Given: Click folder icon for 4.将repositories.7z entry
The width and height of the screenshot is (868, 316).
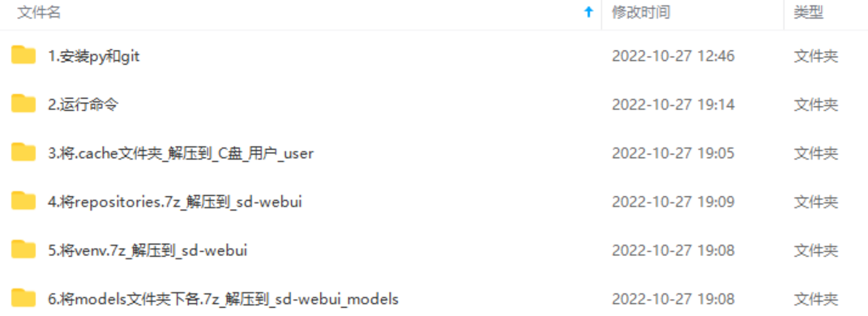Looking at the screenshot, I should pos(24,202).
